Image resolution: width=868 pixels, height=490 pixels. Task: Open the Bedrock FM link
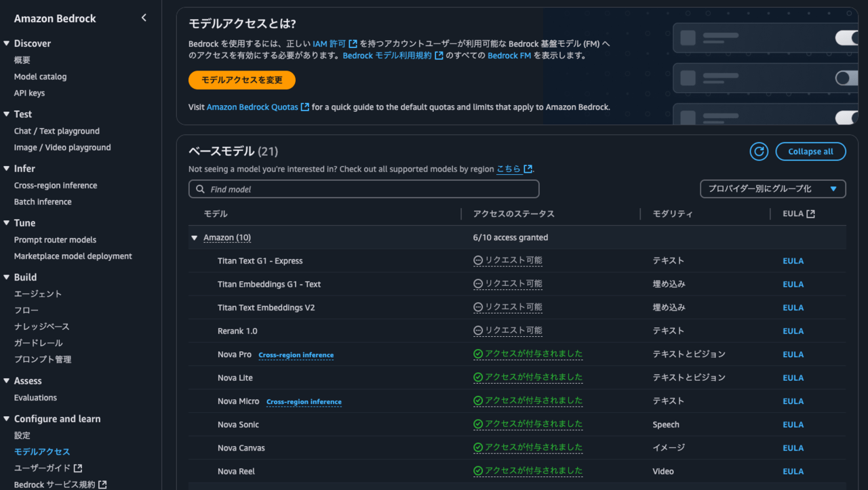tap(509, 56)
